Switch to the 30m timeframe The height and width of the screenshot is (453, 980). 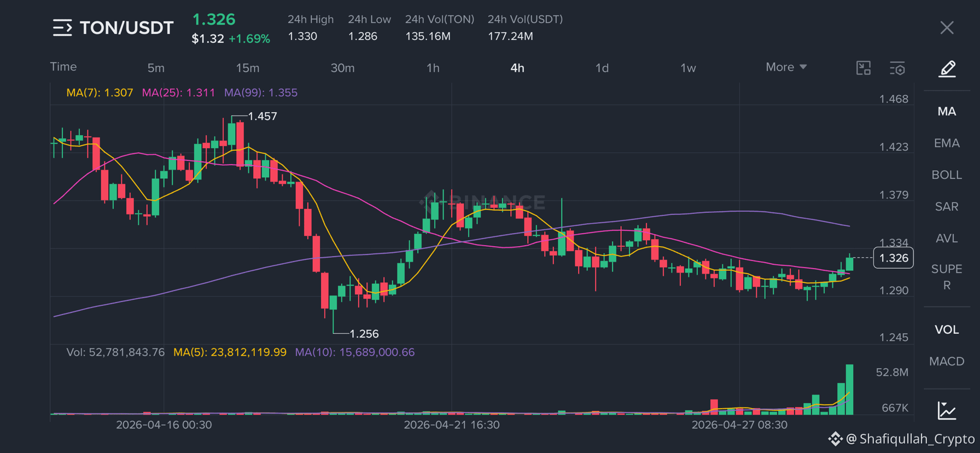tap(342, 68)
